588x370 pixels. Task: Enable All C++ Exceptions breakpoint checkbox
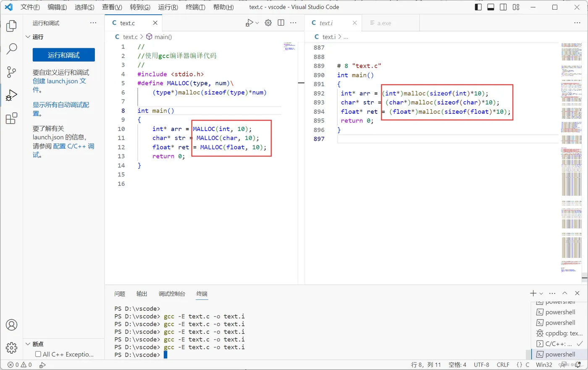click(x=38, y=354)
